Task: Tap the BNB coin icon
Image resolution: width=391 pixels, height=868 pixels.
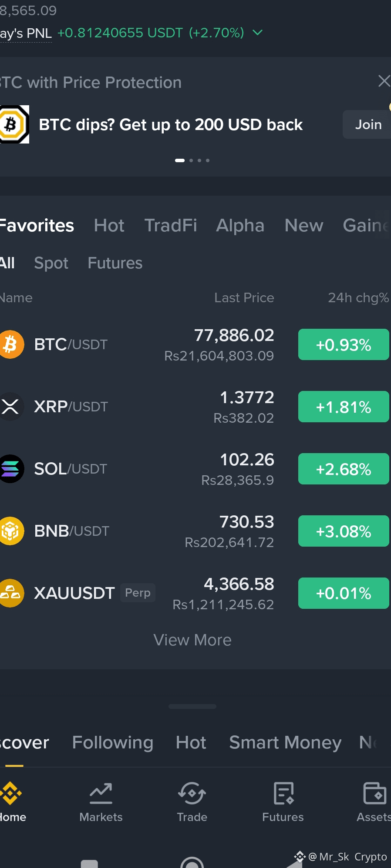Action: click(11, 531)
